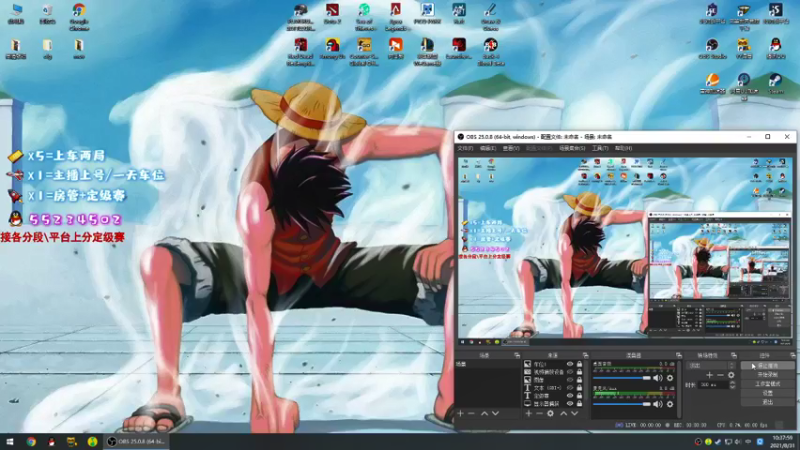
Task: Undock the audio mixer panel
Action: click(679, 355)
